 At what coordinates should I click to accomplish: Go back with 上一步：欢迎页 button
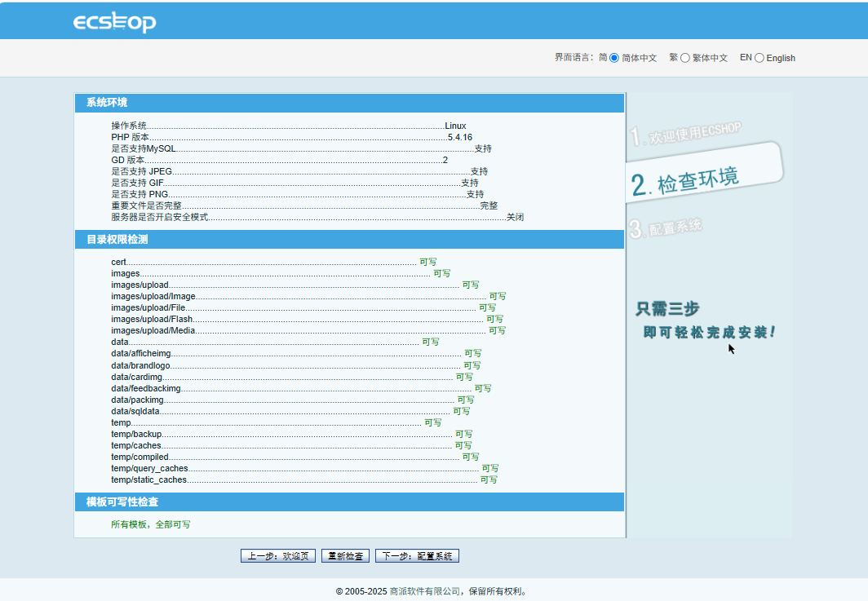pos(278,555)
